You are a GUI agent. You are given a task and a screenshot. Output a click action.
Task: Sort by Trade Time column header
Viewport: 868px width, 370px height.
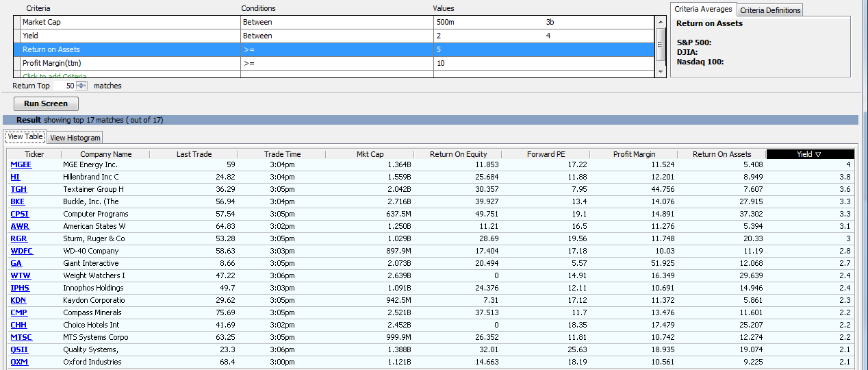click(282, 154)
